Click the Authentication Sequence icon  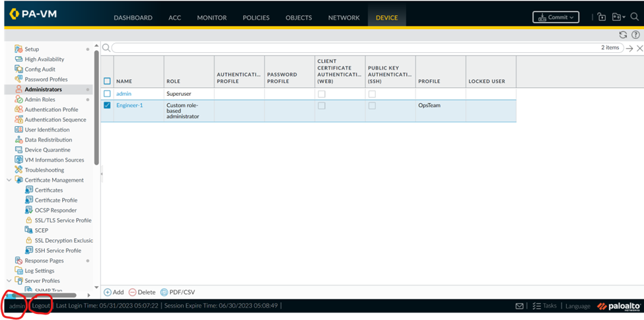18,120
